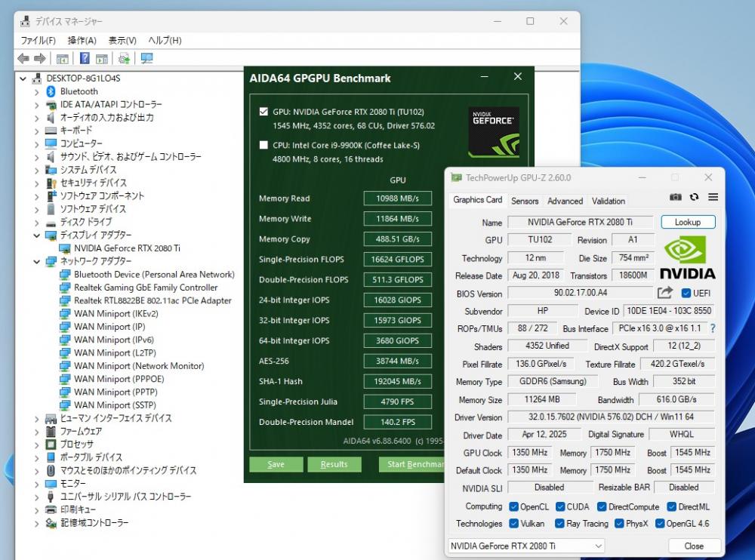Click the GPU-Z Name field value

click(x=580, y=222)
